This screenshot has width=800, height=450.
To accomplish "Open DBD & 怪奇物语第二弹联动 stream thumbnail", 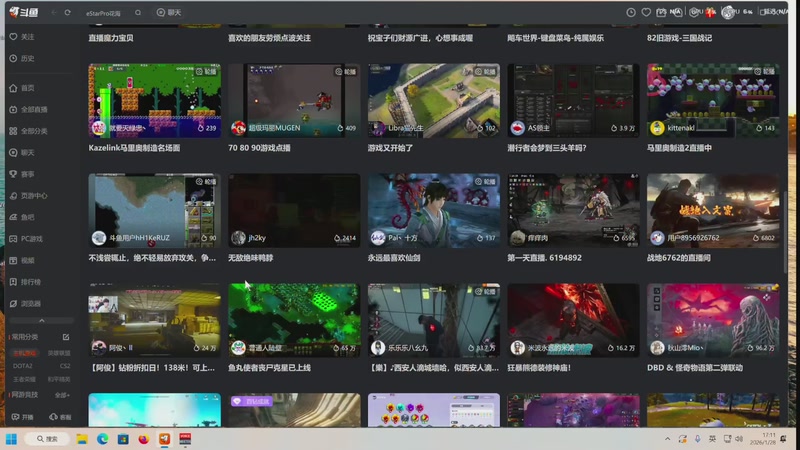I will tap(713, 320).
